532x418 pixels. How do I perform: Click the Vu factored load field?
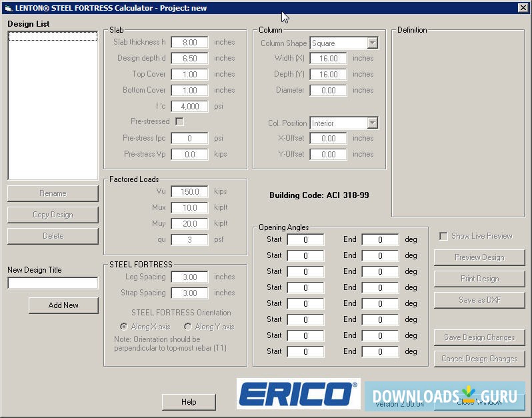point(189,192)
